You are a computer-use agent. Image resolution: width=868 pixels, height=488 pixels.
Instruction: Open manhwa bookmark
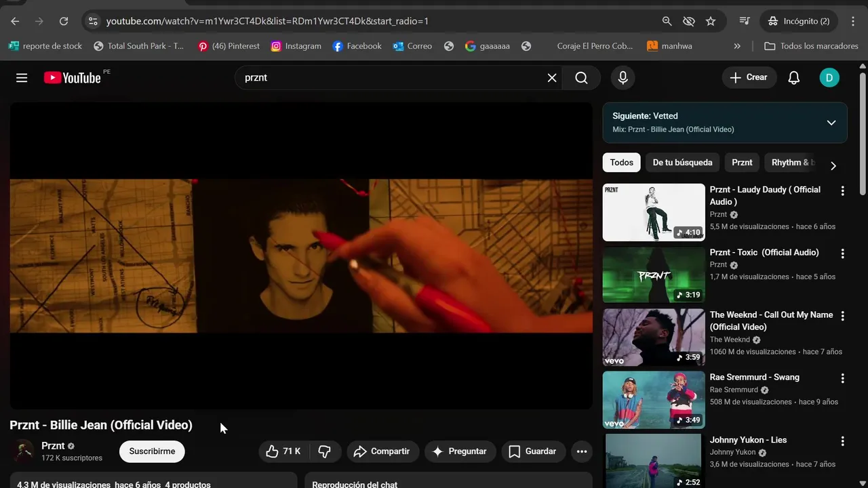coord(671,46)
